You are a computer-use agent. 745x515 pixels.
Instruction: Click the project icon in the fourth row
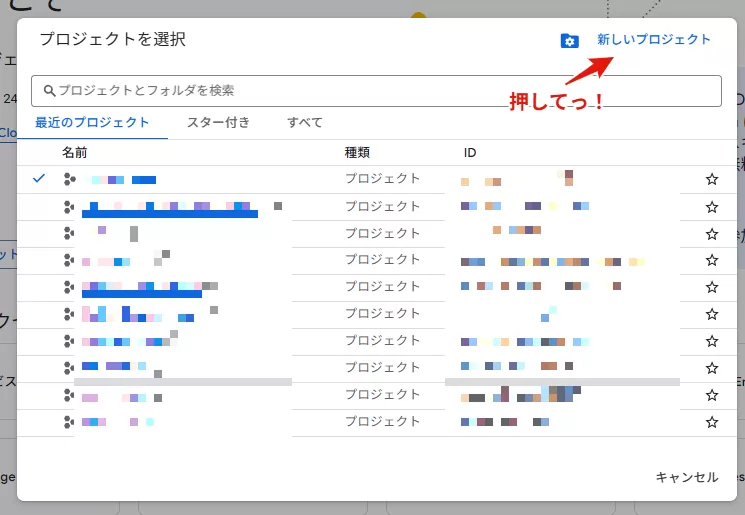point(69,260)
